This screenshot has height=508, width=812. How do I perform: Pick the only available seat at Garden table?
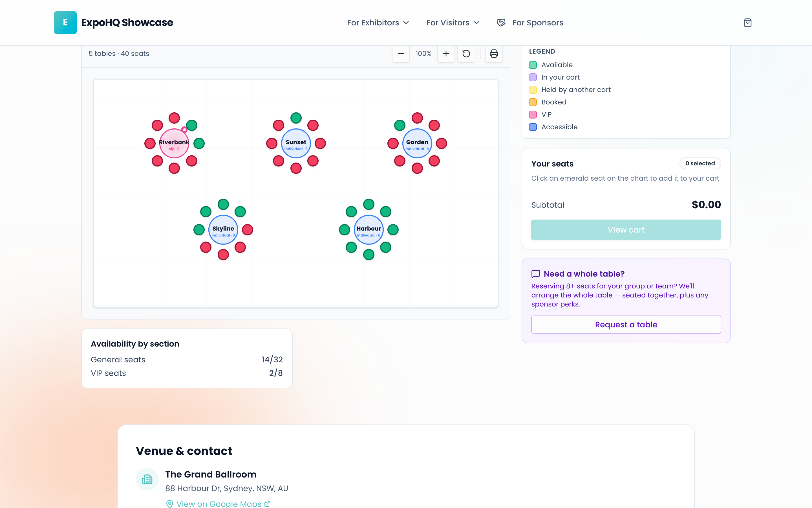click(x=400, y=125)
